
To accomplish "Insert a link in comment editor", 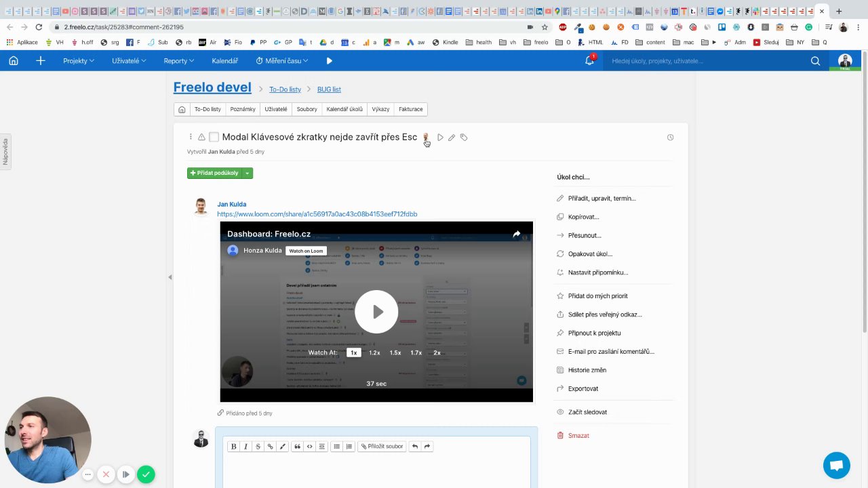I will pyautogui.click(x=270, y=447).
